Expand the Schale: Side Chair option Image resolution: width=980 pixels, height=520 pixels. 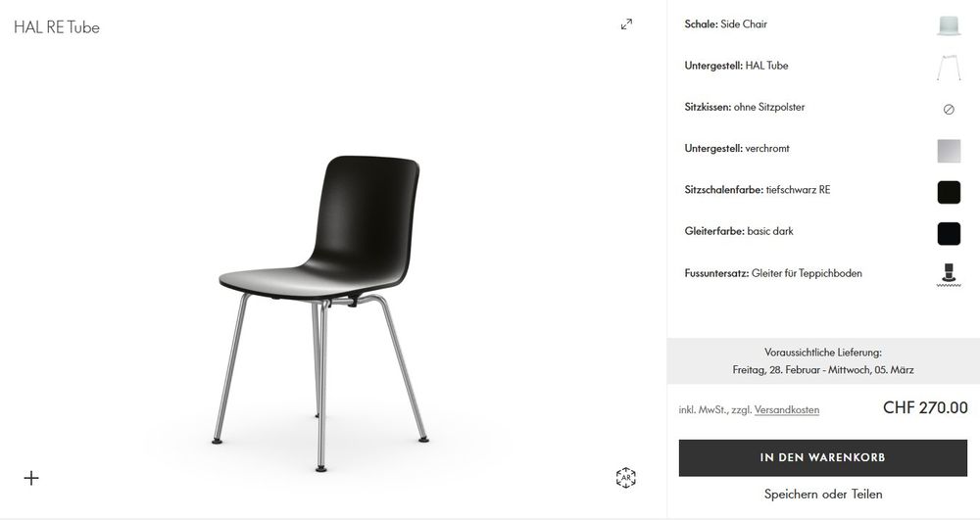[x=822, y=24]
